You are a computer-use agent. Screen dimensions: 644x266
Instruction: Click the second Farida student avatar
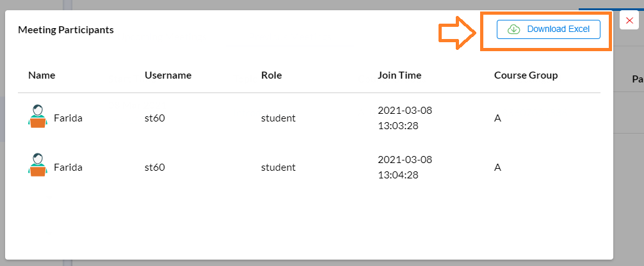tap(37, 166)
